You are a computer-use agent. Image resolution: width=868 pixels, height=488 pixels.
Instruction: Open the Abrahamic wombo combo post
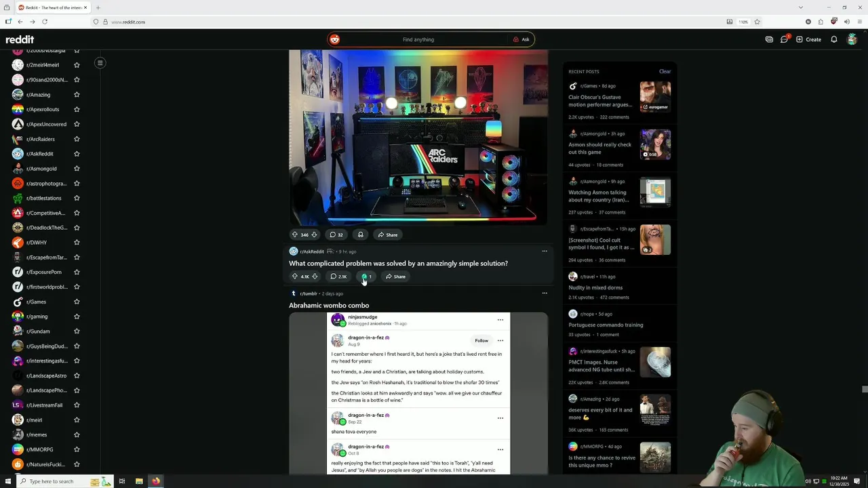329,306
